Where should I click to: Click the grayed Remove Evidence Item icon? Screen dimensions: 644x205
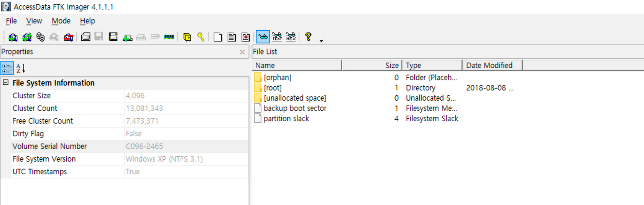54,37
